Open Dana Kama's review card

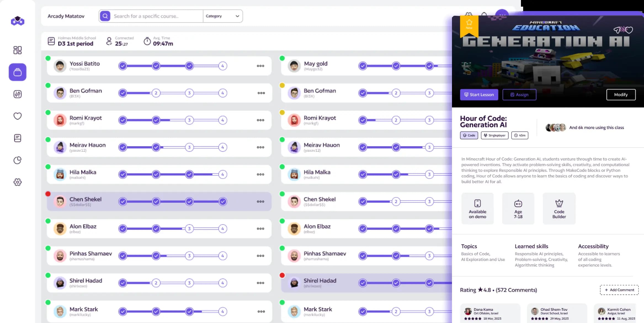coord(490,313)
